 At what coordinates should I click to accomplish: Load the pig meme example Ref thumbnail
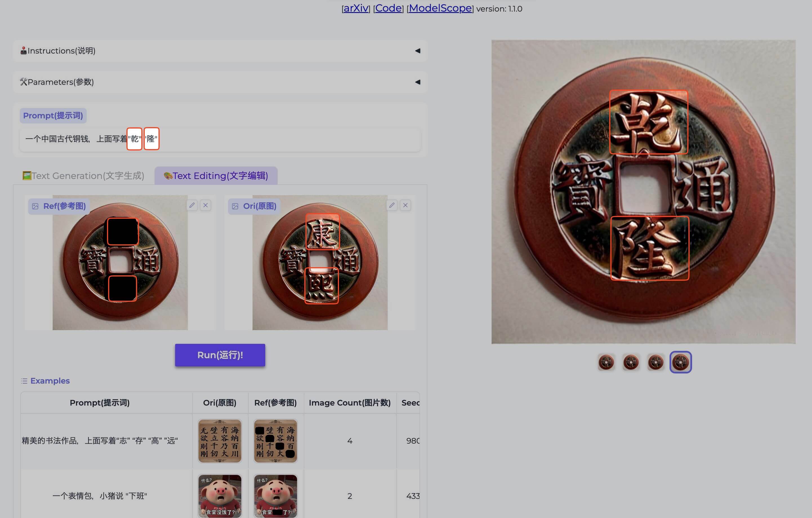tap(275, 496)
